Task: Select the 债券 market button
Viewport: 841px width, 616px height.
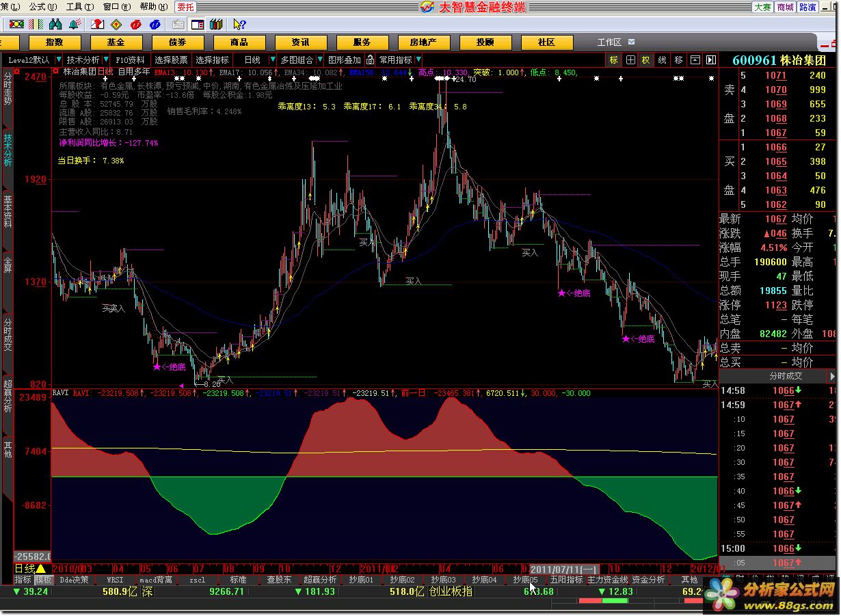Action: click(178, 42)
